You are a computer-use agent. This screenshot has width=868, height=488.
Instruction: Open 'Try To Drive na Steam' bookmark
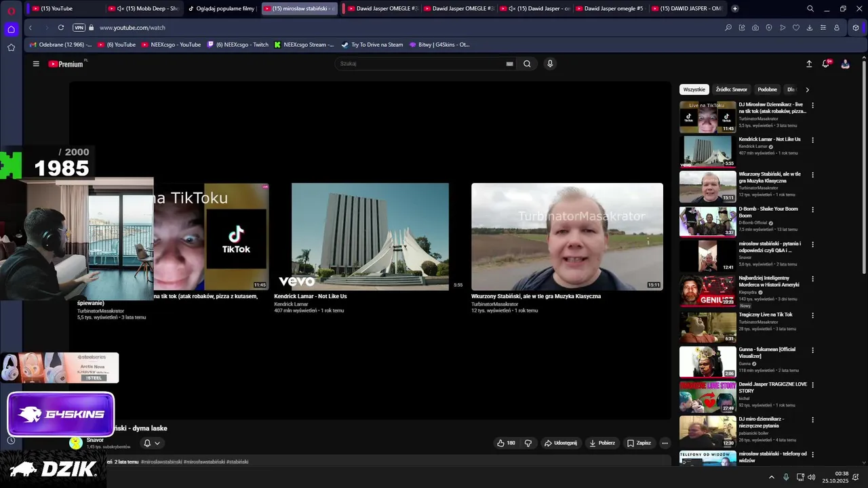click(372, 45)
